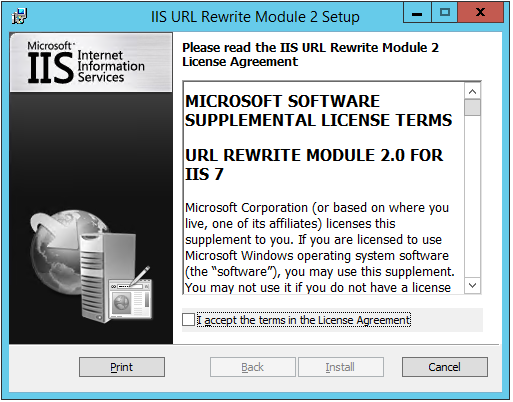The width and height of the screenshot is (513, 402).
Task: Close the setup window with X
Action: (x=480, y=13)
